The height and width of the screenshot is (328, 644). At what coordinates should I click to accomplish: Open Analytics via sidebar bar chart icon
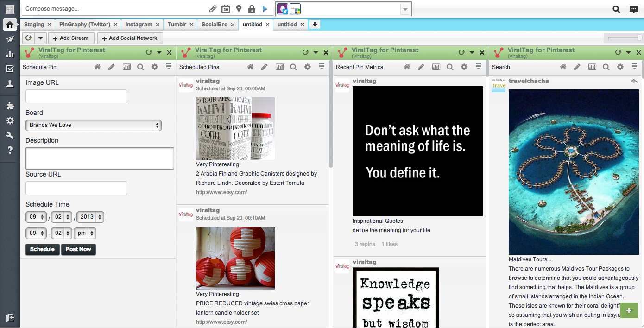(x=10, y=54)
